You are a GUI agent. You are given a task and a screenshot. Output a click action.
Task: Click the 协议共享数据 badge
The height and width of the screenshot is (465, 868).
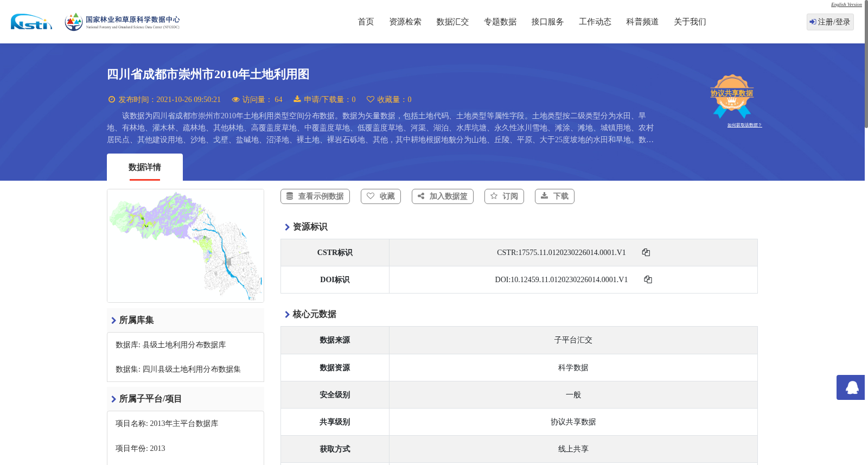(x=732, y=96)
